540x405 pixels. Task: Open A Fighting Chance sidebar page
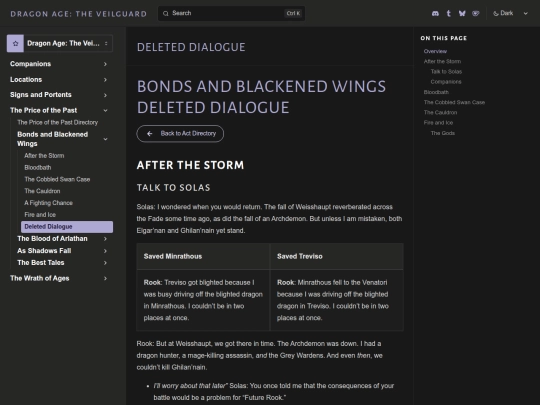point(48,203)
